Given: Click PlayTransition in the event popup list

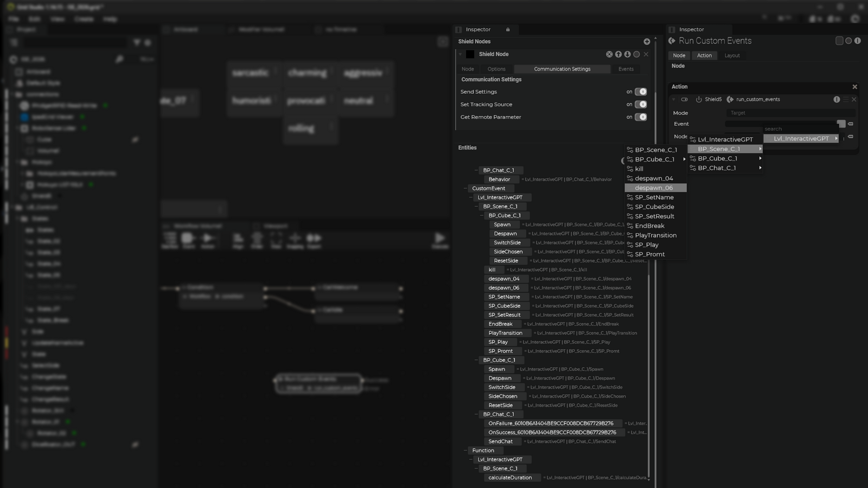Looking at the screenshot, I should [655, 235].
